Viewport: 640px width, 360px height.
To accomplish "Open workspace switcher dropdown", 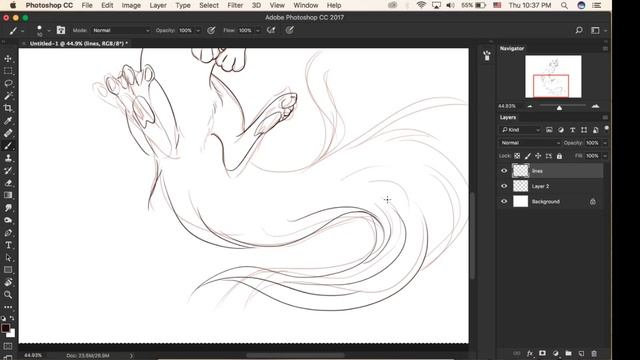I will point(598,30).
